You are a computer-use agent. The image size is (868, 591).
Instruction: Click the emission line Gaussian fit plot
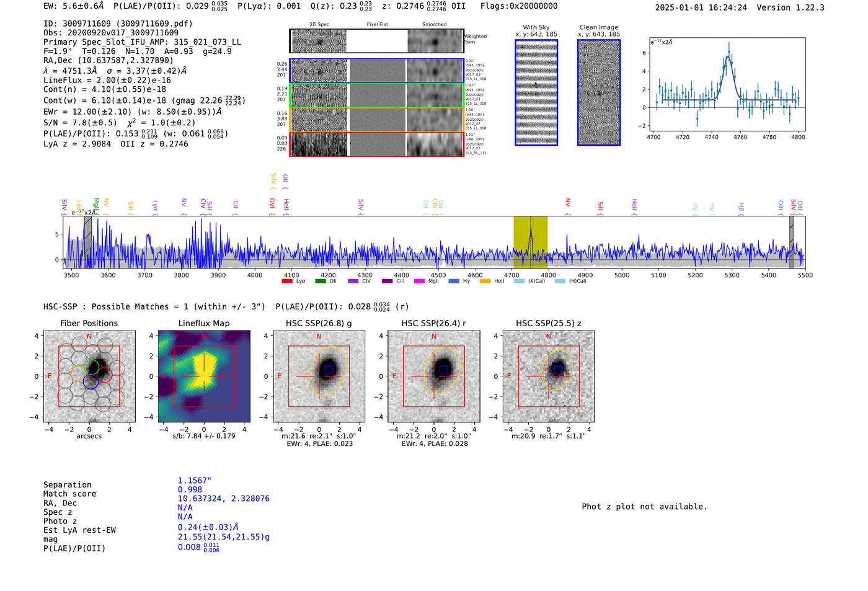727,84
